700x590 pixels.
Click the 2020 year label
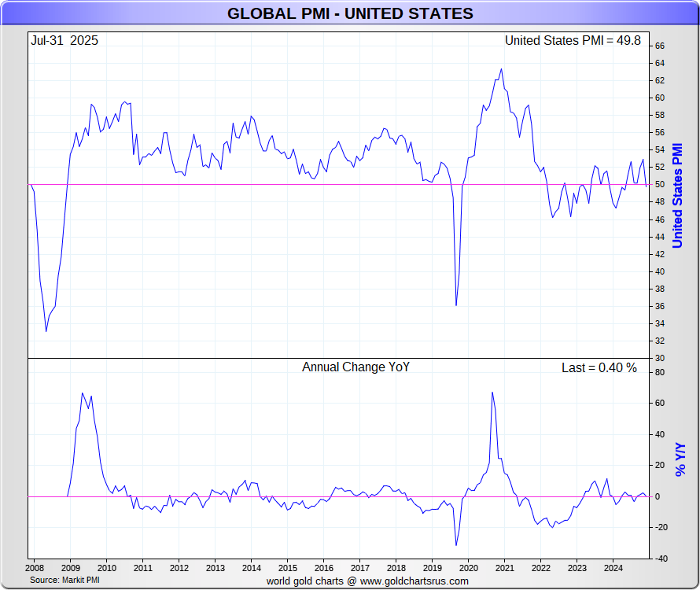[x=468, y=568]
